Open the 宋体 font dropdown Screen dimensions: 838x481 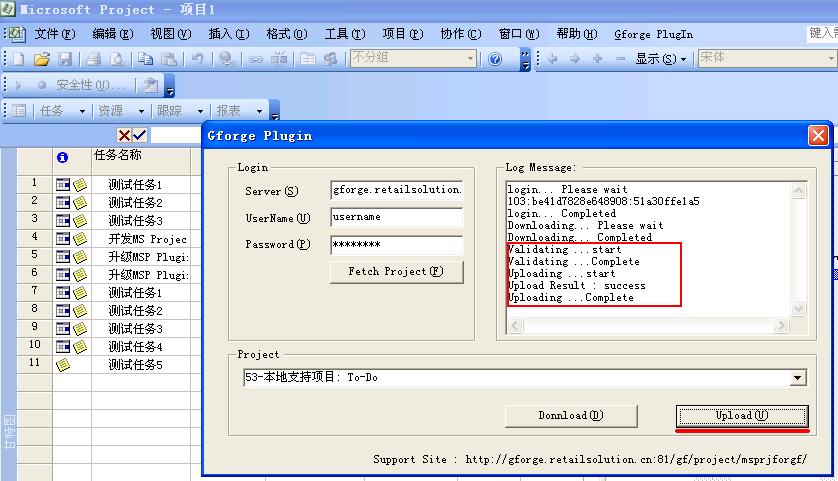click(831, 58)
